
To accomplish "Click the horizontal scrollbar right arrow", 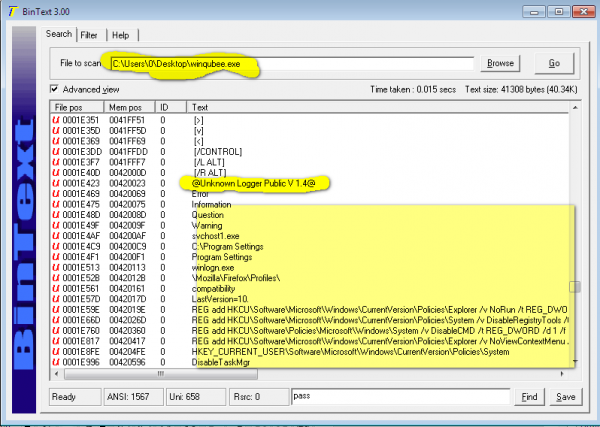I will [562, 374].
